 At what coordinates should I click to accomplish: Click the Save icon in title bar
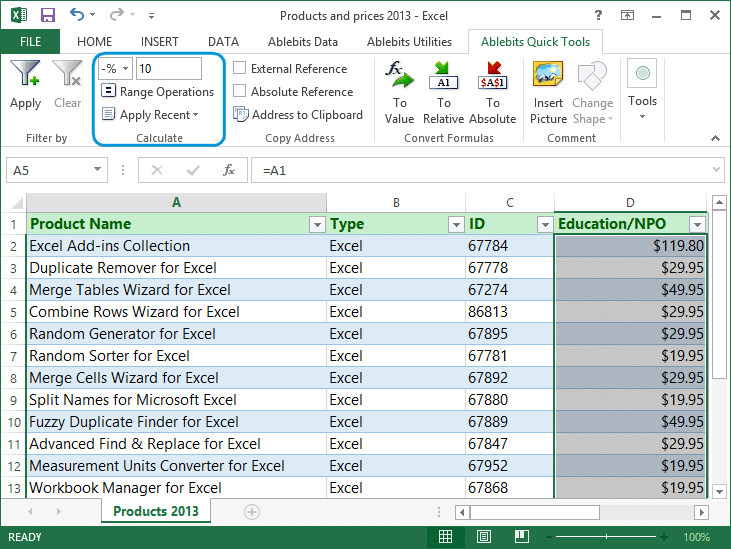pyautogui.click(x=46, y=15)
